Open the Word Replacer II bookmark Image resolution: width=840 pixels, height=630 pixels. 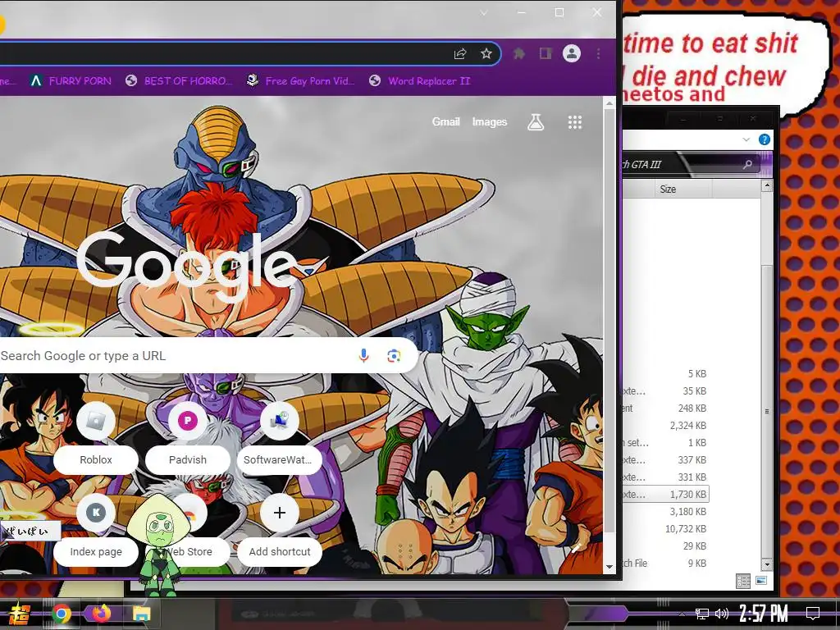(x=420, y=81)
